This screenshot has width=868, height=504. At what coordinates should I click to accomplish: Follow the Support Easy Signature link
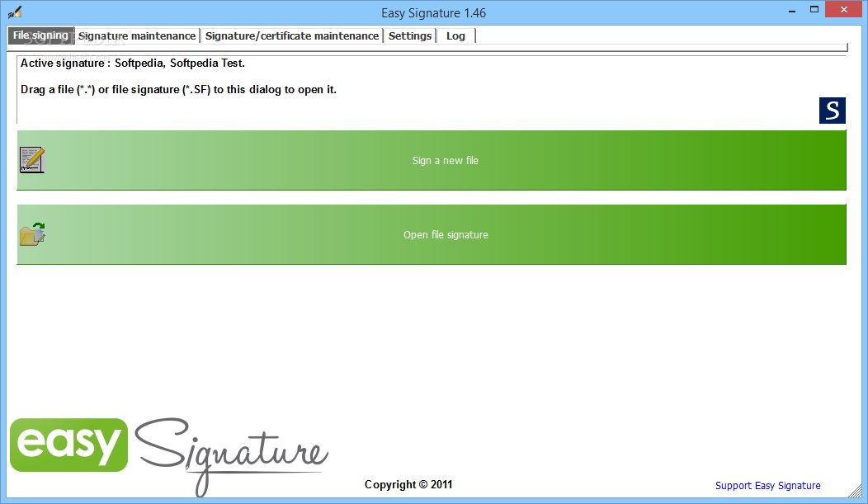click(768, 485)
